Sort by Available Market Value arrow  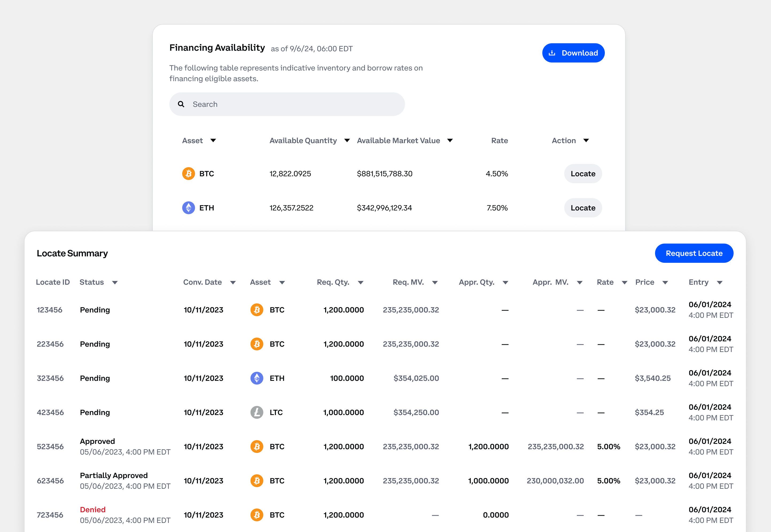(x=450, y=141)
